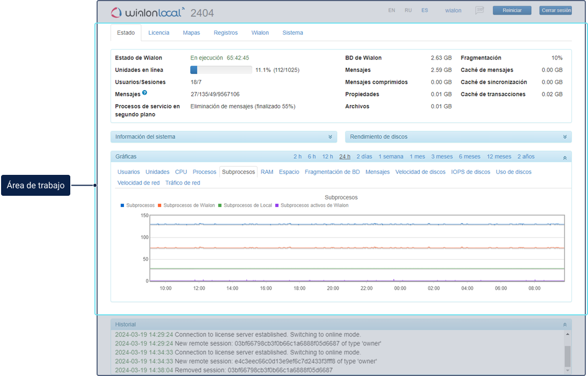Show the Espacio graph
This screenshot has height=376, width=588.
289,172
